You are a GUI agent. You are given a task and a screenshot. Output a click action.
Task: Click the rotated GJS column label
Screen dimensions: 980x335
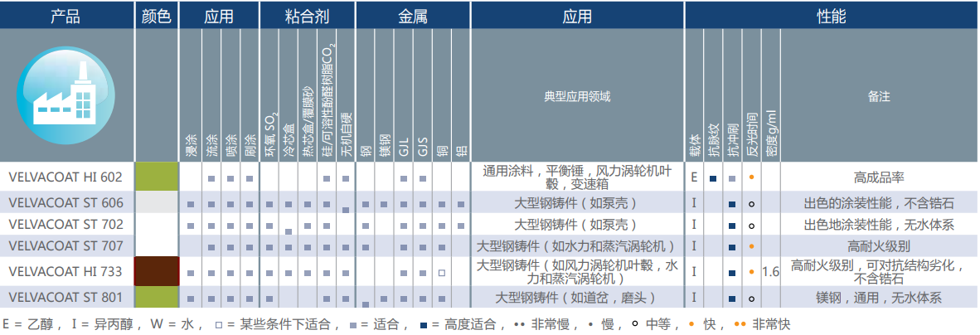pos(423,148)
